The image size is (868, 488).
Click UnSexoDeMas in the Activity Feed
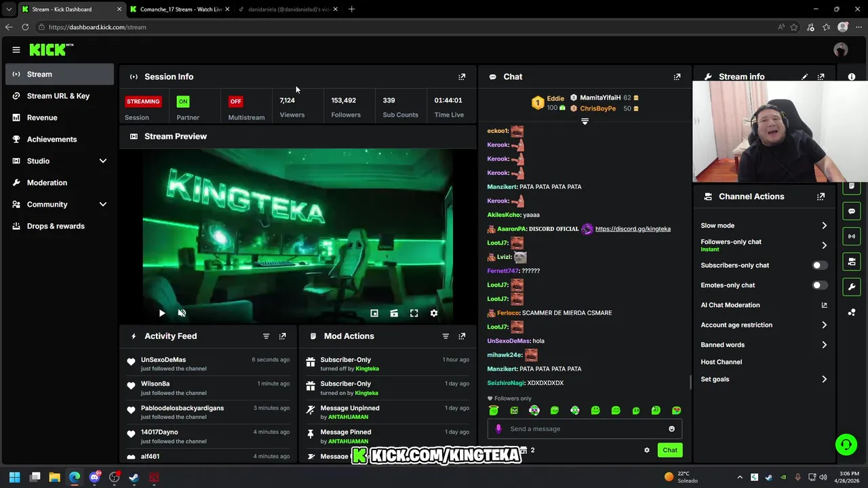tap(163, 360)
